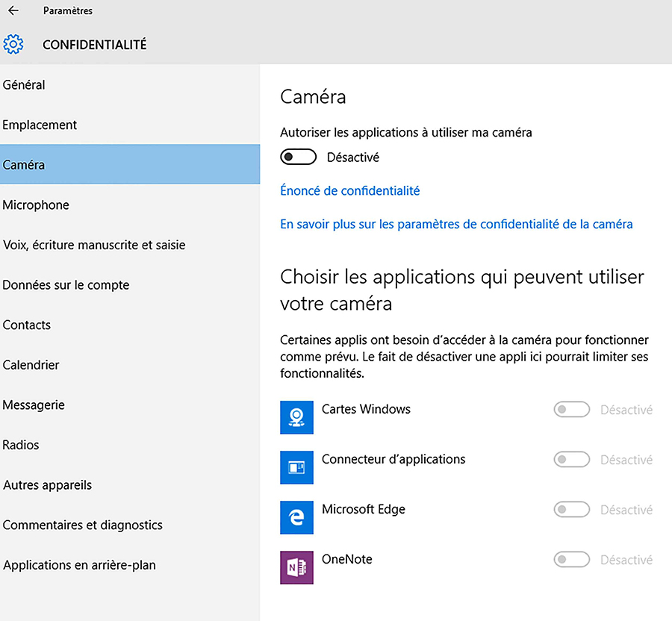The image size is (672, 621).
Task: Open Données sur le compte section
Action: [130, 285]
